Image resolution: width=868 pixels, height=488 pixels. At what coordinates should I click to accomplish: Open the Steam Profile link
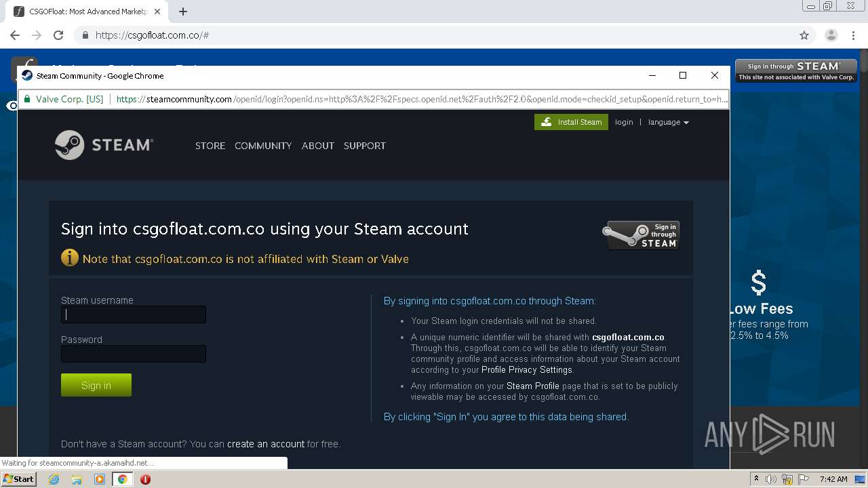533,386
